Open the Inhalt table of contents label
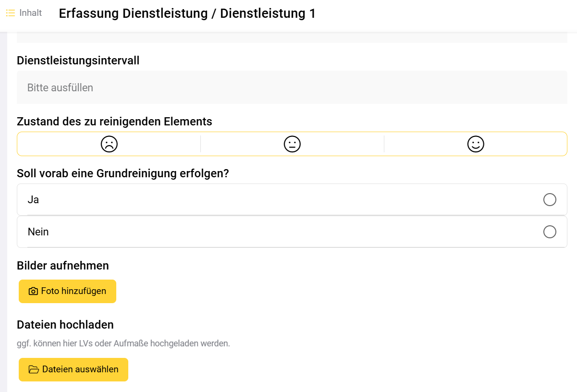577x392 pixels. pyautogui.click(x=31, y=13)
